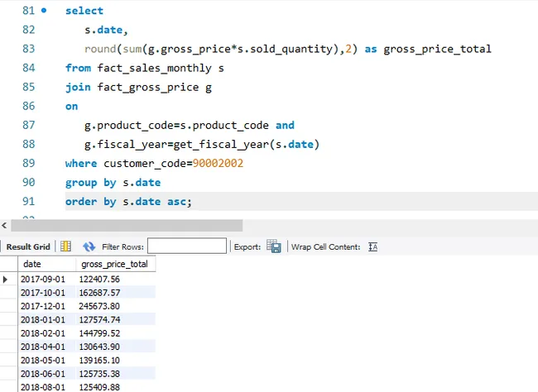Click the horizontal scrollbar left arrow
Viewport: 538px width, 392px height.
pyautogui.click(x=4, y=225)
